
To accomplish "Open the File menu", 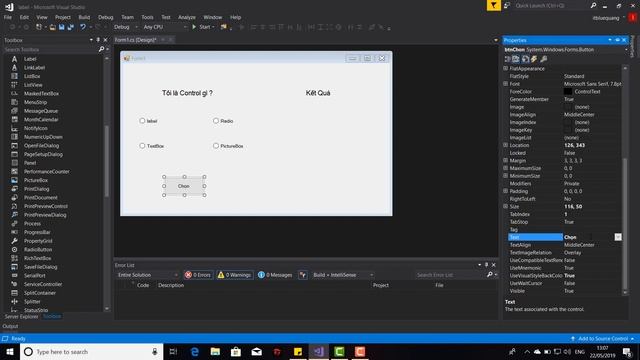I will tap(8, 17).
